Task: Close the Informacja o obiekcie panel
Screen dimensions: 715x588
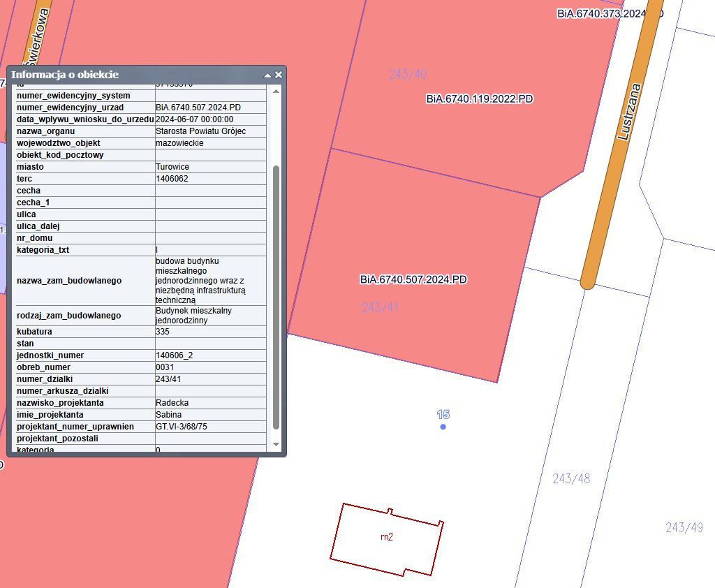Action: [279, 75]
